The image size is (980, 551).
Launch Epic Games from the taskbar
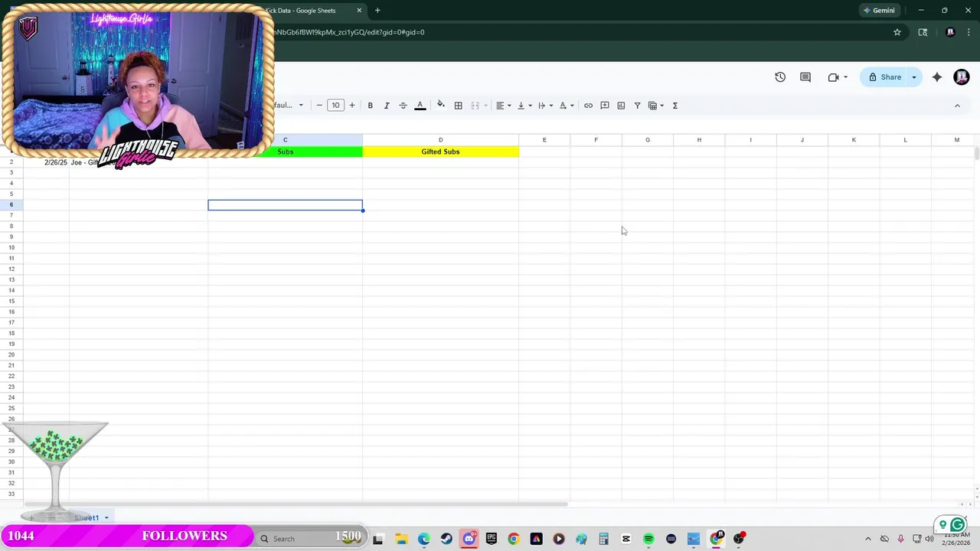coord(491,539)
